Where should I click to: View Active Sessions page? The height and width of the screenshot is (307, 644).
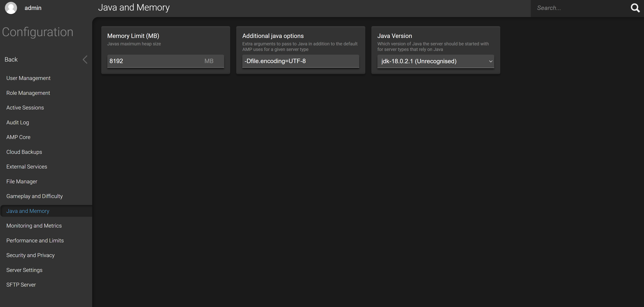point(46,108)
